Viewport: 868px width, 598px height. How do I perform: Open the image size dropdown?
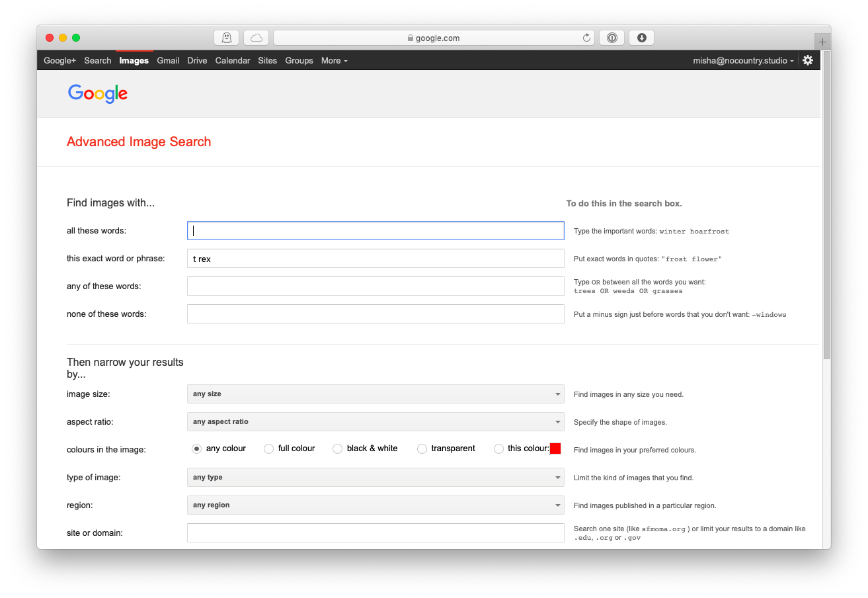(375, 394)
